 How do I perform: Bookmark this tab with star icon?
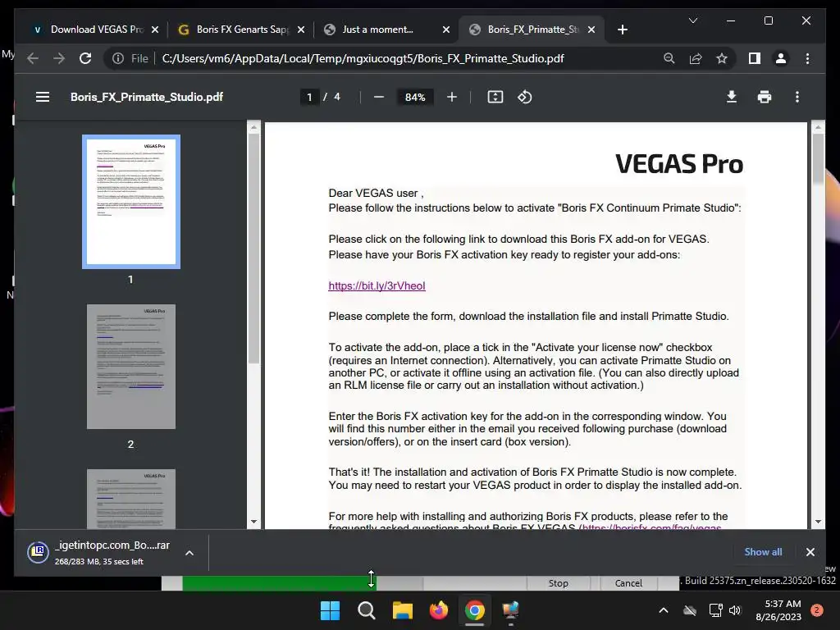click(722, 58)
